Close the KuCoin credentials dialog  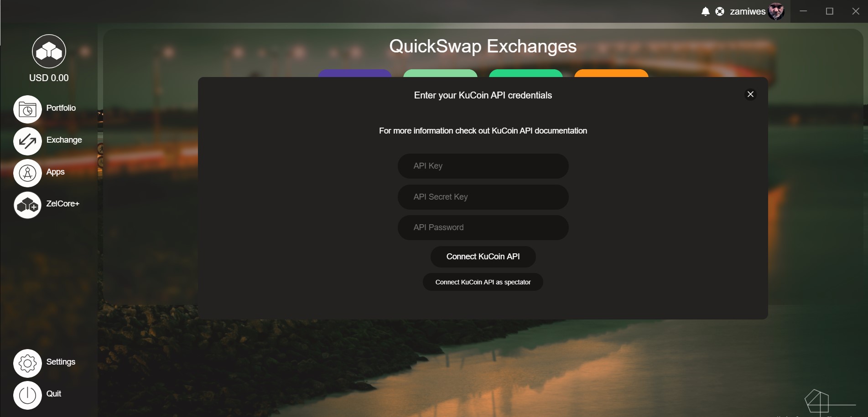click(750, 94)
